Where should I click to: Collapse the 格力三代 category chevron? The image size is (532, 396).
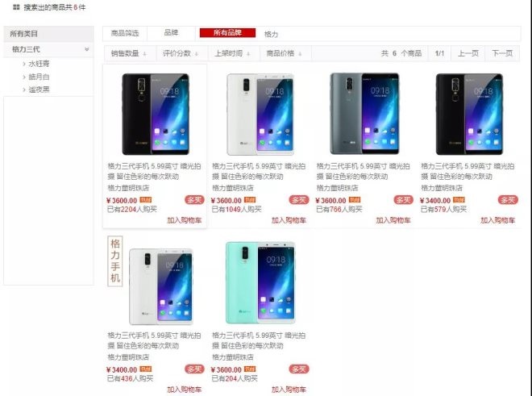(87, 49)
